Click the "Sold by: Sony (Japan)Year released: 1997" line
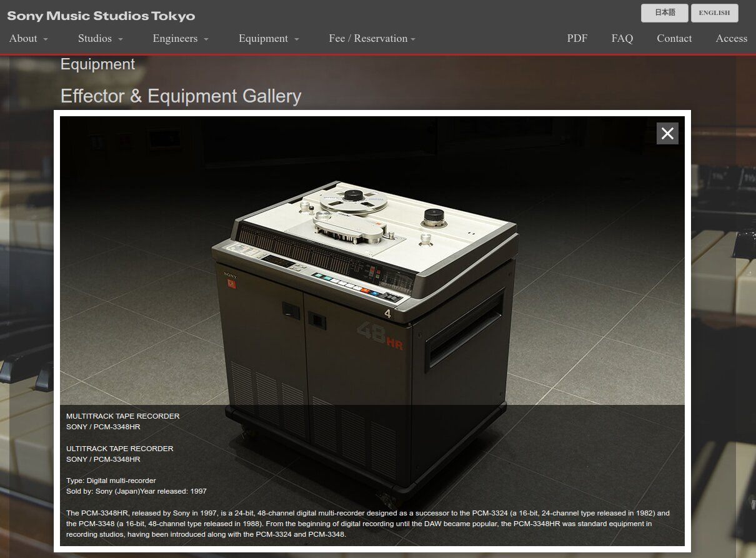This screenshot has width=756, height=558. point(136,491)
